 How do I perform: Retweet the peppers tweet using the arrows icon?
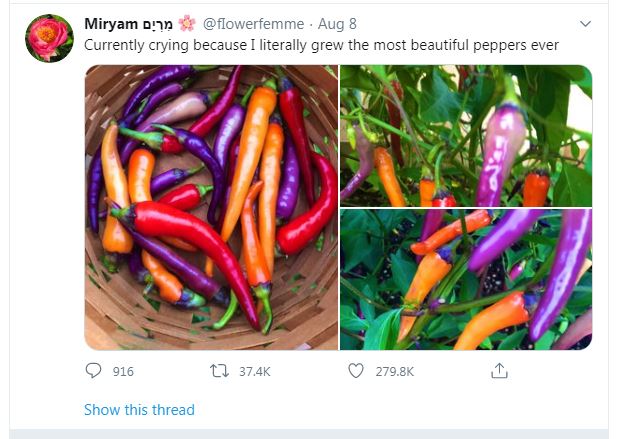[219, 371]
